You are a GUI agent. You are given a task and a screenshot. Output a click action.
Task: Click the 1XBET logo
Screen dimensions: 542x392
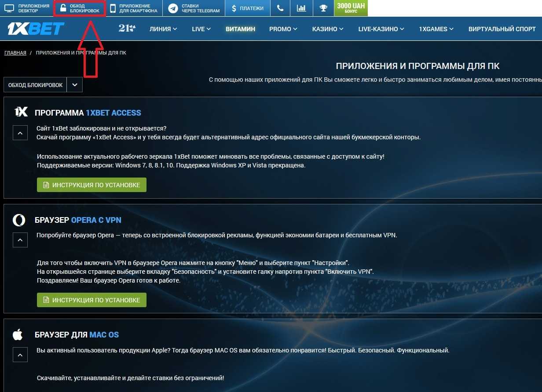click(36, 29)
